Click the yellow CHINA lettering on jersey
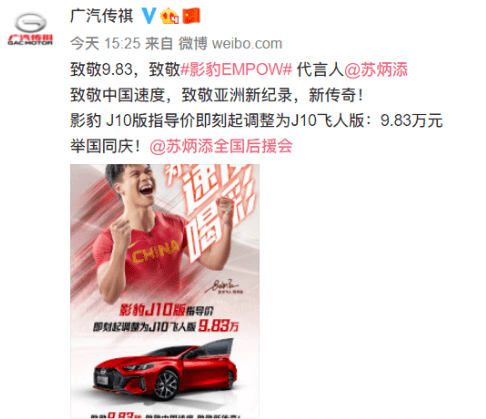This screenshot has height=419, width=486. (156, 252)
